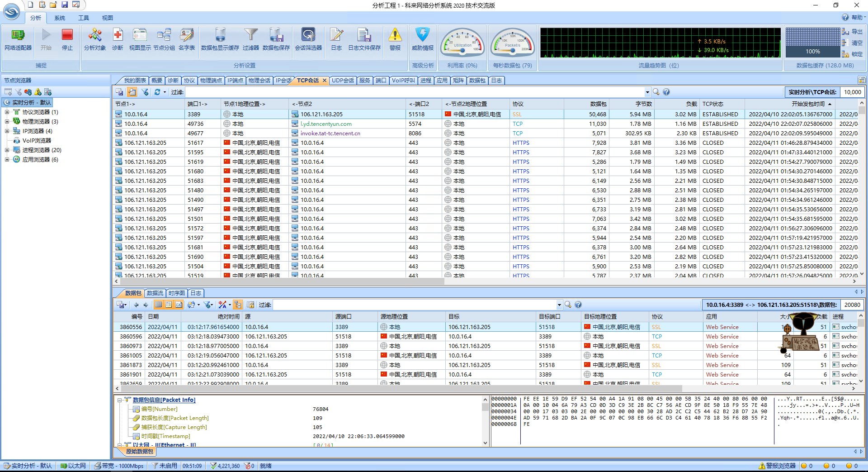
Task: Click 警报浏览器 in status bar
Action: click(778, 466)
